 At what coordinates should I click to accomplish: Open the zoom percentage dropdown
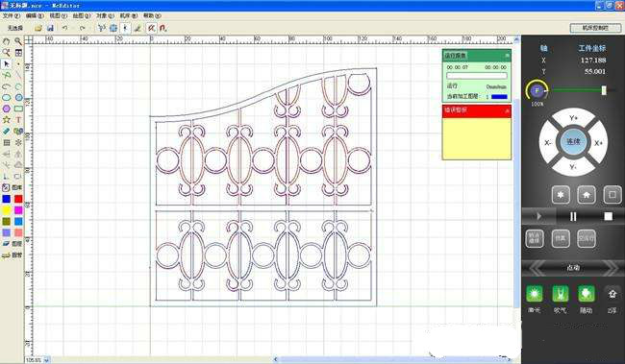[47, 360]
